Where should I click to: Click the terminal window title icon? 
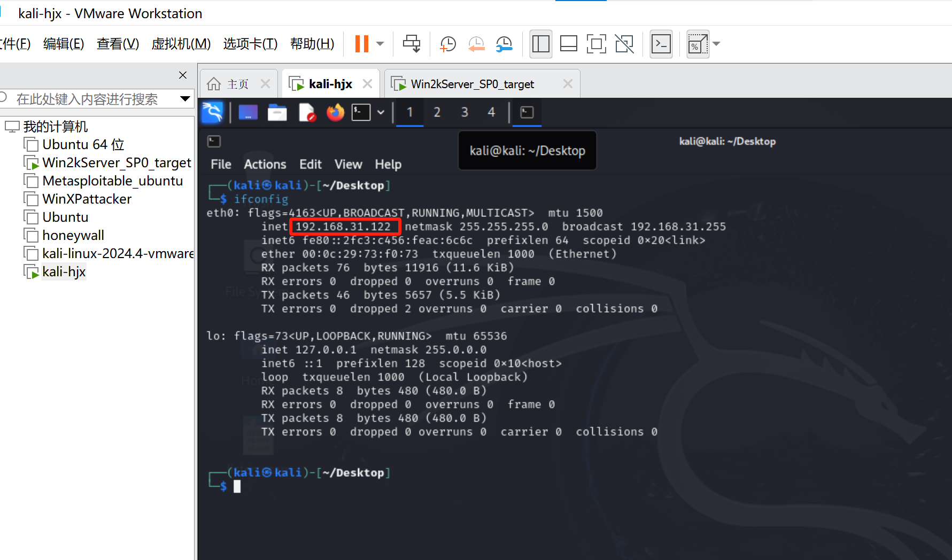214,141
